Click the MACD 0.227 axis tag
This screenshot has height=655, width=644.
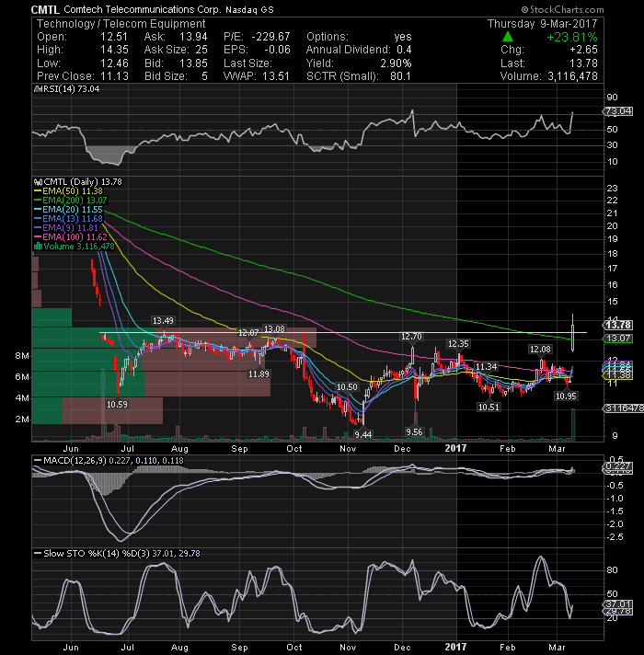618,466
